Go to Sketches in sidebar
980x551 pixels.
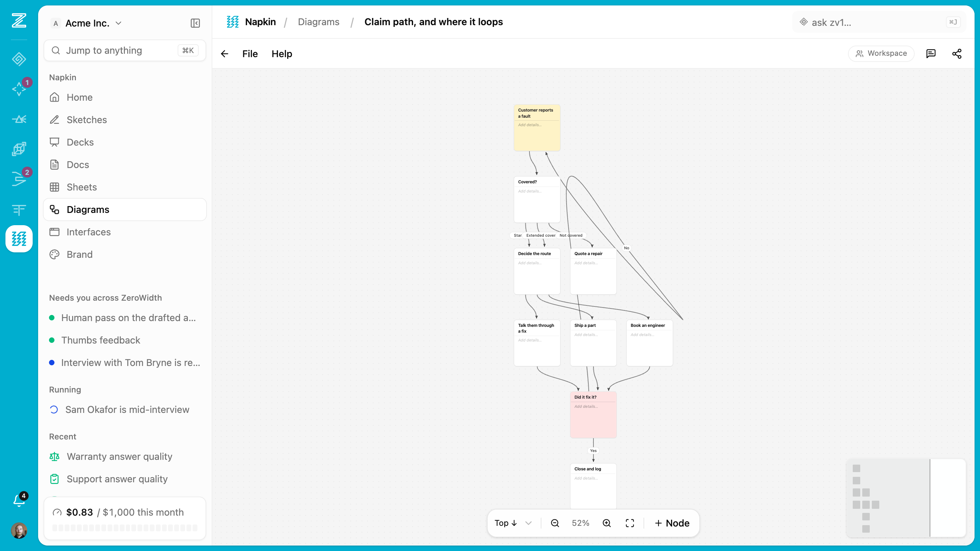click(125, 120)
